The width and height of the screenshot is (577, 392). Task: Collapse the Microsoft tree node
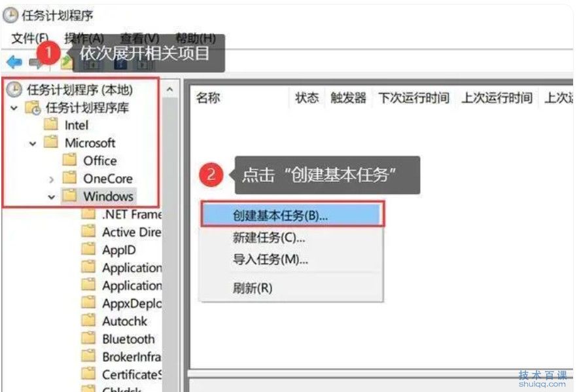pyautogui.click(x=33, y=143)
